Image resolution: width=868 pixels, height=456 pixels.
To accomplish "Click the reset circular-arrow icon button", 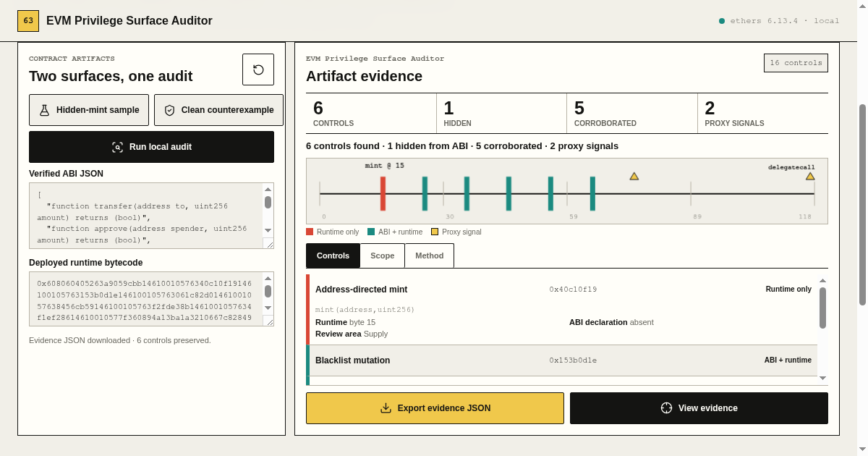I will [x=258, y=69].
